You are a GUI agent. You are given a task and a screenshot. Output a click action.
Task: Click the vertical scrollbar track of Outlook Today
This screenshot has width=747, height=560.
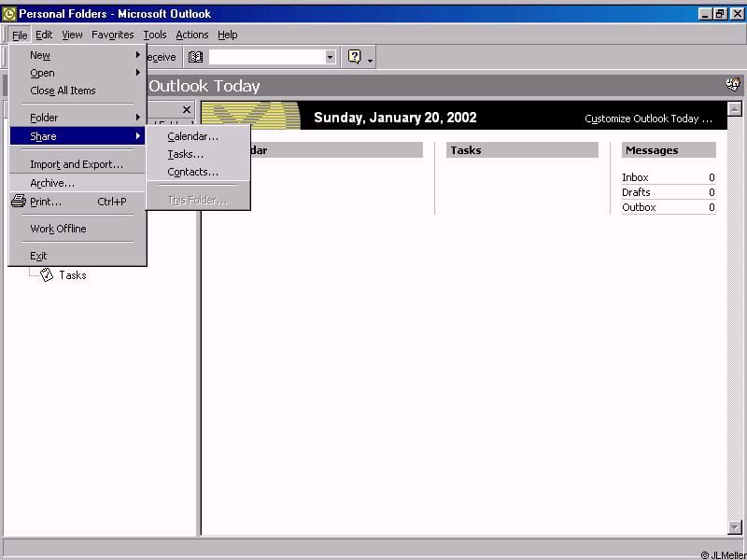(x=735, y=318)
